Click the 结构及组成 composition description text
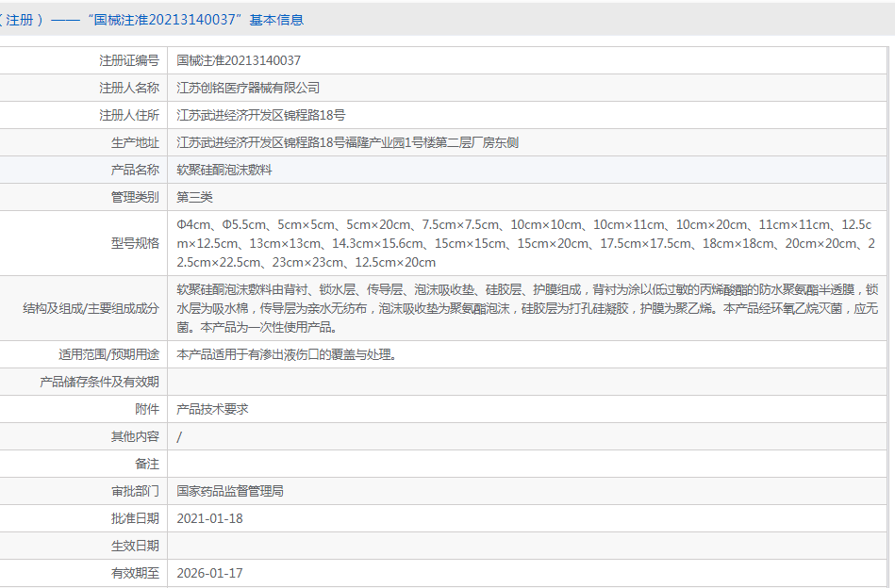Image resolution: width=895 pixels, height=588 pixels. pos(528,308)
